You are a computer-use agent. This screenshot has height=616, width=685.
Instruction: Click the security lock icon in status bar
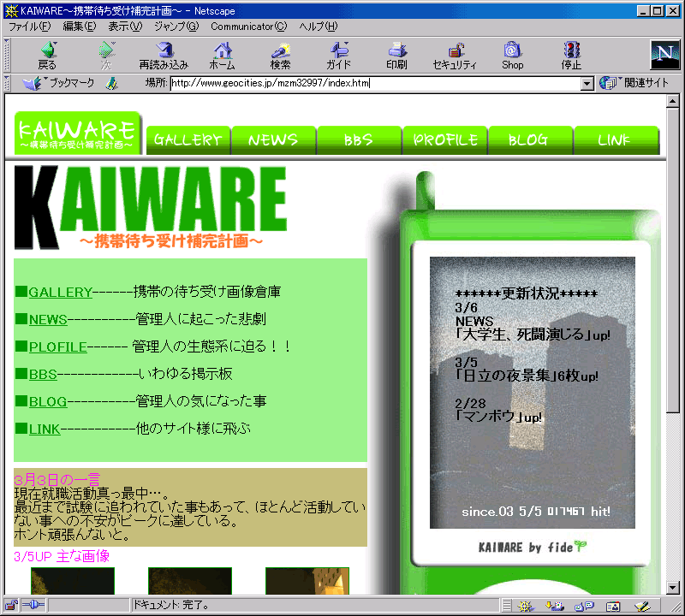[11, 605]
